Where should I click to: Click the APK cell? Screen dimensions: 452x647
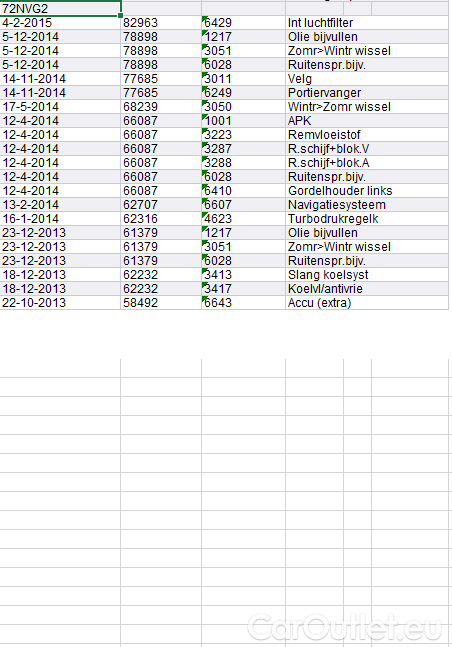(x=367, y=121)
